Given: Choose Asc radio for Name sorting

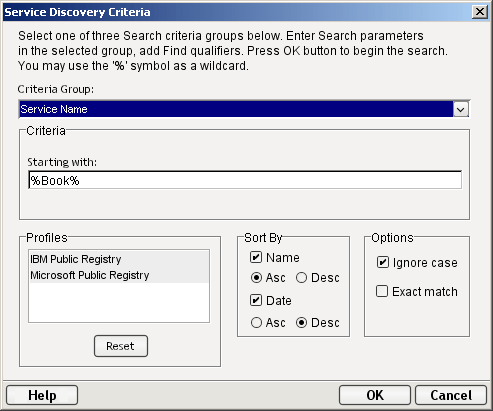Looking at the screenshot, I should (x=256, y=277).
